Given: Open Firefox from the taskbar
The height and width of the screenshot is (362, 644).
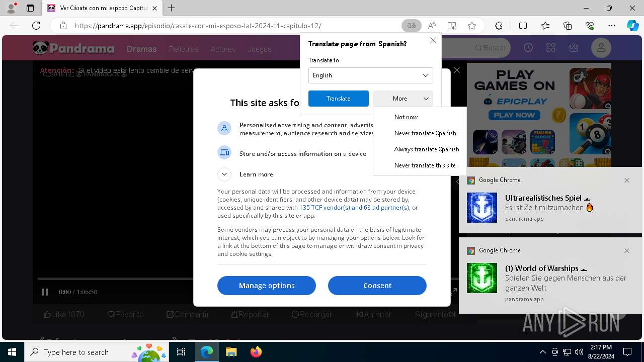Looking at the screenshot, I should (x=256, y=352).
